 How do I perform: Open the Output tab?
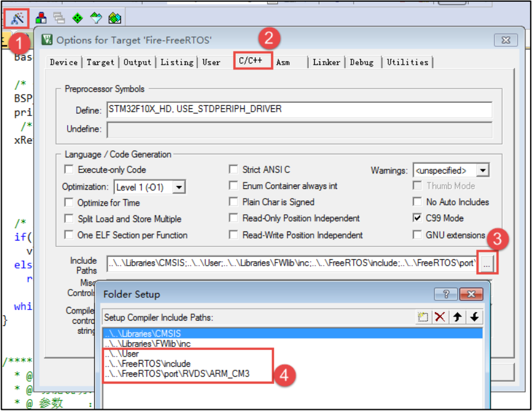(137, 62)
